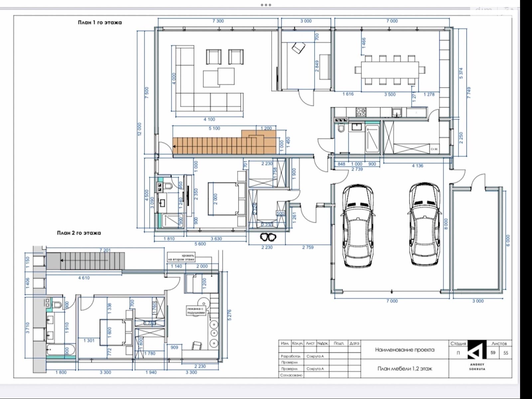The width and height of the screenshot is (532, 399).
Task: Click the '5 374' dimension on right side
Action: click(461, 73)
